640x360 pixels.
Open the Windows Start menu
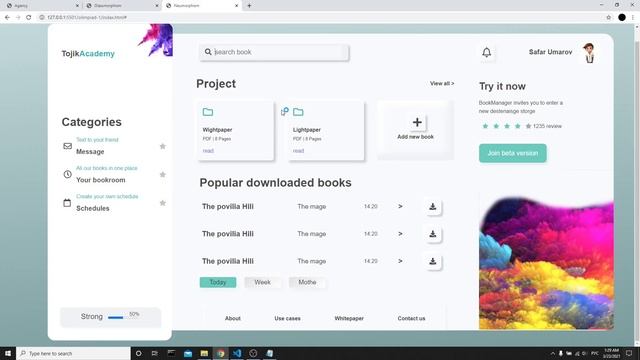click(8, 353)
